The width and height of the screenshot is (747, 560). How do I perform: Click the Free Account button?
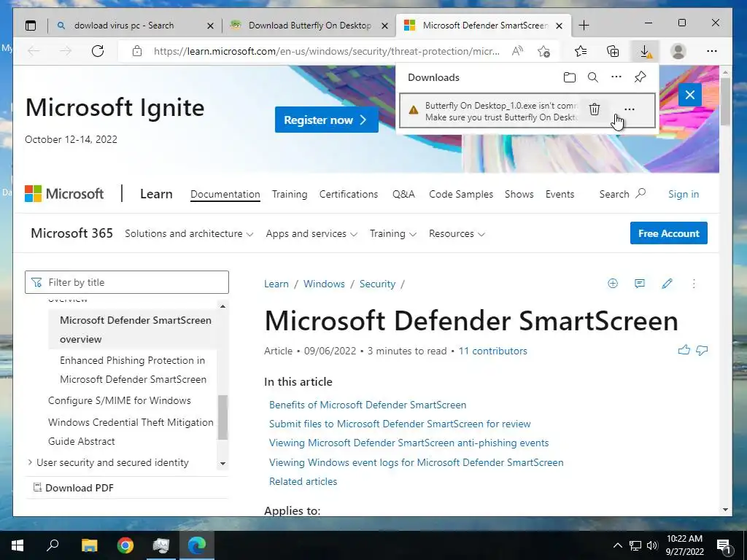[668, 233]
